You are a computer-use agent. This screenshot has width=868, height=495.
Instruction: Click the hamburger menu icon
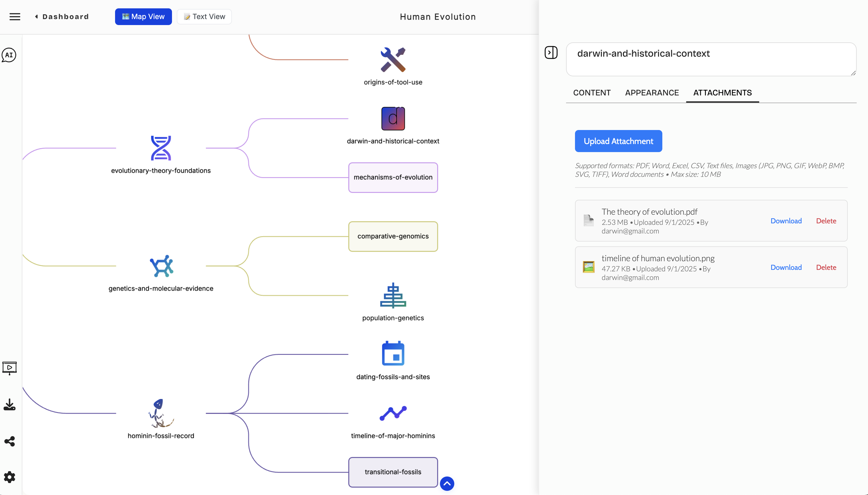point(15,17)
